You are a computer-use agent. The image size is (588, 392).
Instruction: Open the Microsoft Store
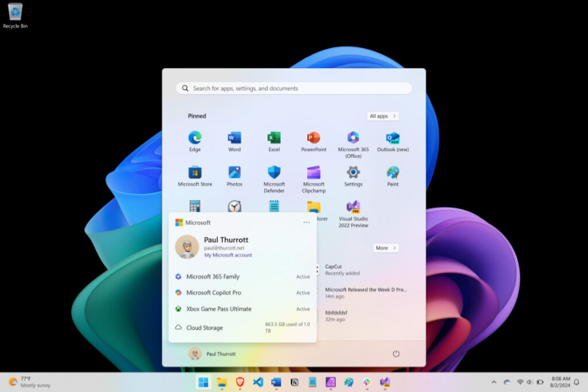point(194,172)
